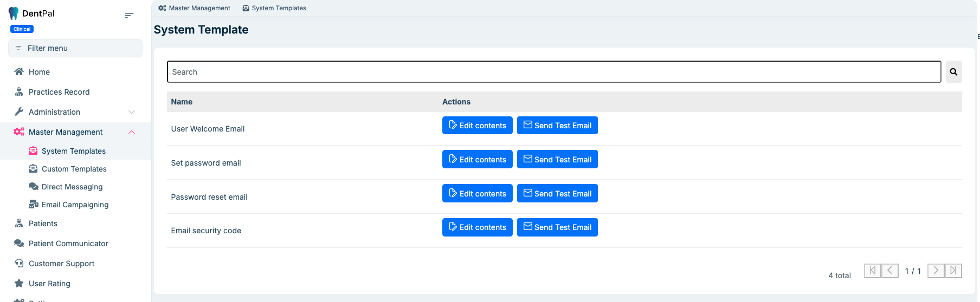This screenshot has height=302, width=980.
Task: Click the previous page arrow
Action: 889,271
